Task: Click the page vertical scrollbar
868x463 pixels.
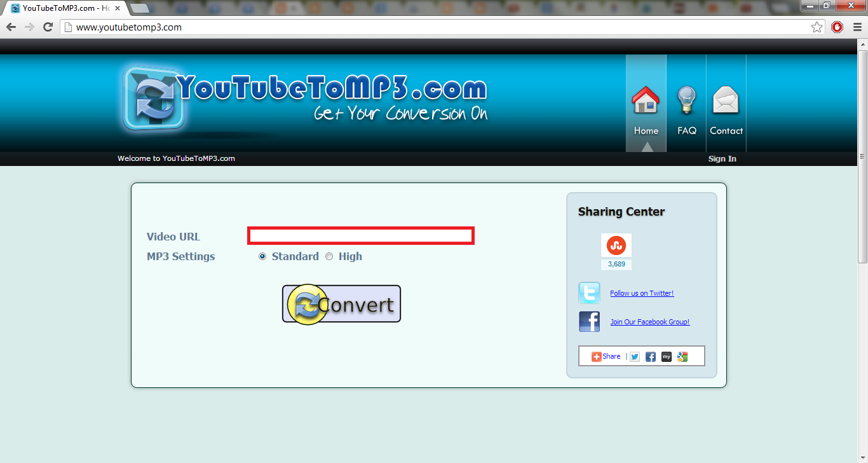Action: (x=862, y=156)
